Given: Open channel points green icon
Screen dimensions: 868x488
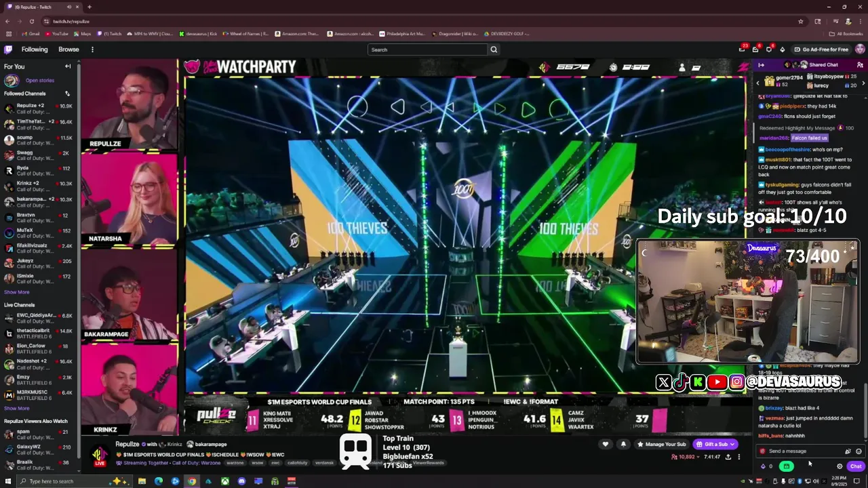Looking at the screenshot, I should [x=786, y=466].
